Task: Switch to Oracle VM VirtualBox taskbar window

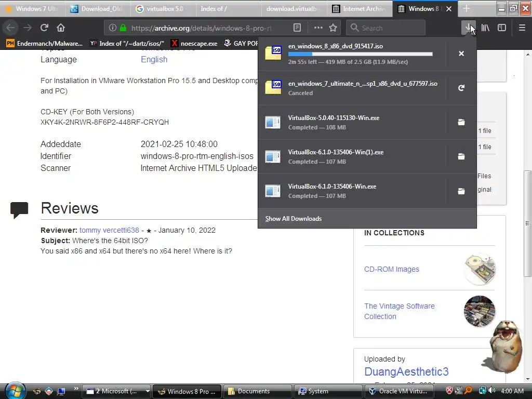Action: (398, 391)
